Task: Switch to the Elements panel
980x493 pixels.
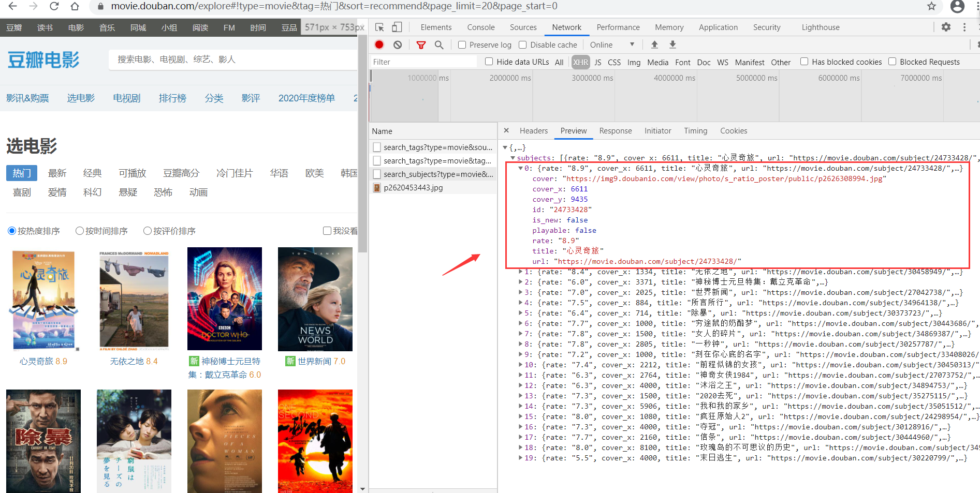Action: (x=436, y=27)
